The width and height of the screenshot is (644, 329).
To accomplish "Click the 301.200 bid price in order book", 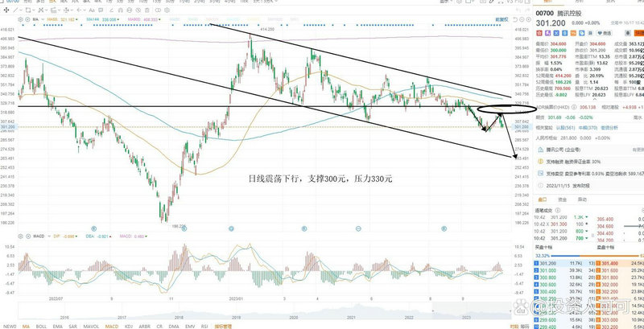I will coord(547,262).
